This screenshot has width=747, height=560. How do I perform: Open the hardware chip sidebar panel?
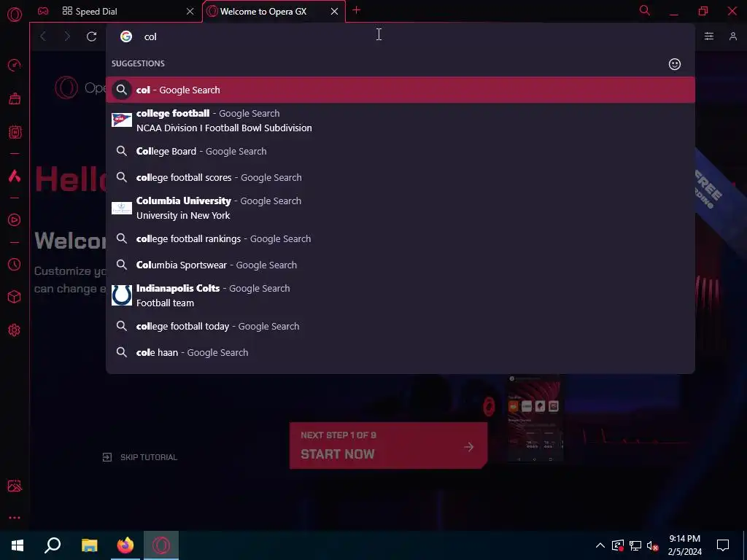click(x=15, y=132)
